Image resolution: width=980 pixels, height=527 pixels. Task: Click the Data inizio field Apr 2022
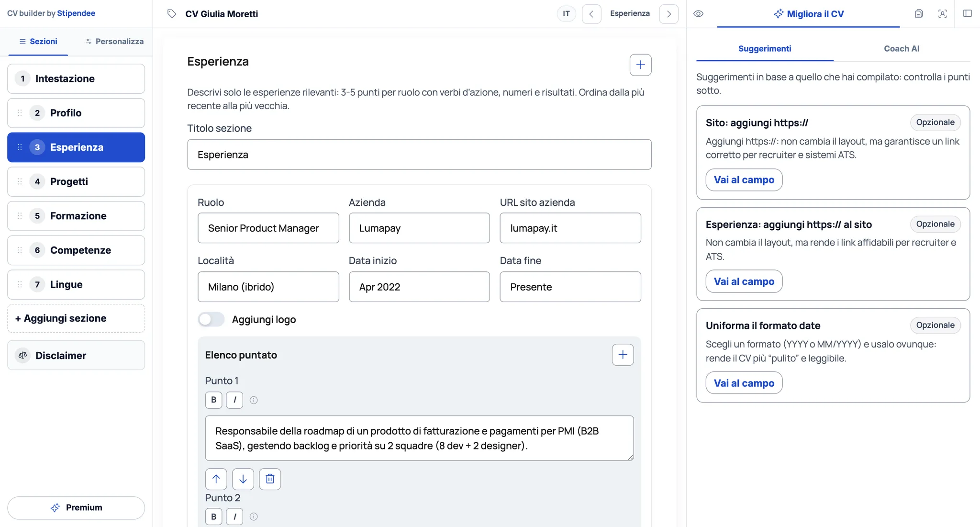(x=419, y=287)
